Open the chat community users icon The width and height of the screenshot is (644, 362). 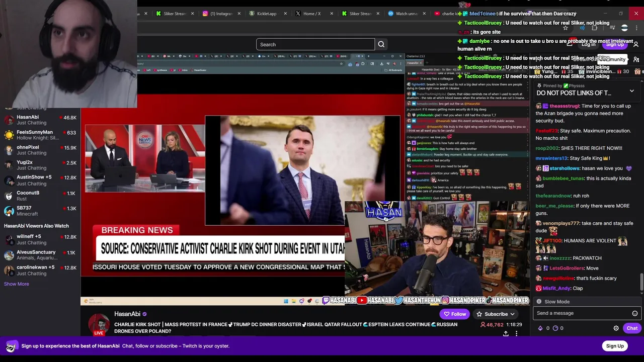[x=636, y=59]
